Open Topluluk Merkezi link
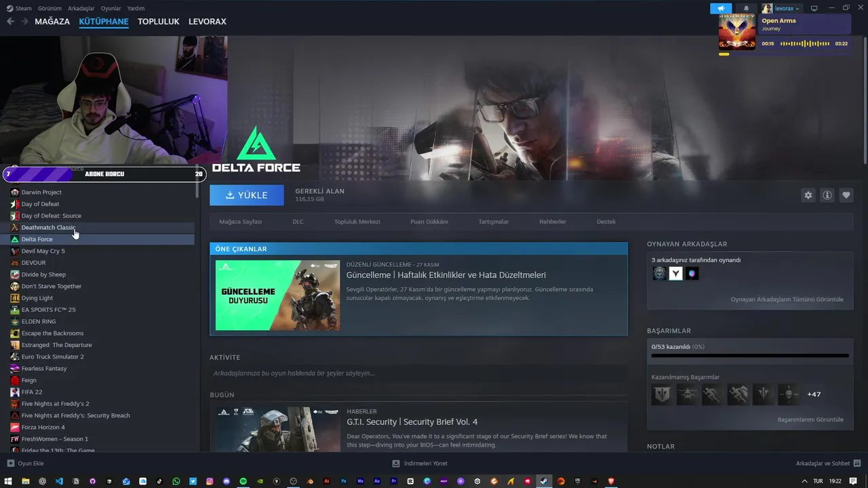Viewport: 868px width, 488px height. pos(357,222)
